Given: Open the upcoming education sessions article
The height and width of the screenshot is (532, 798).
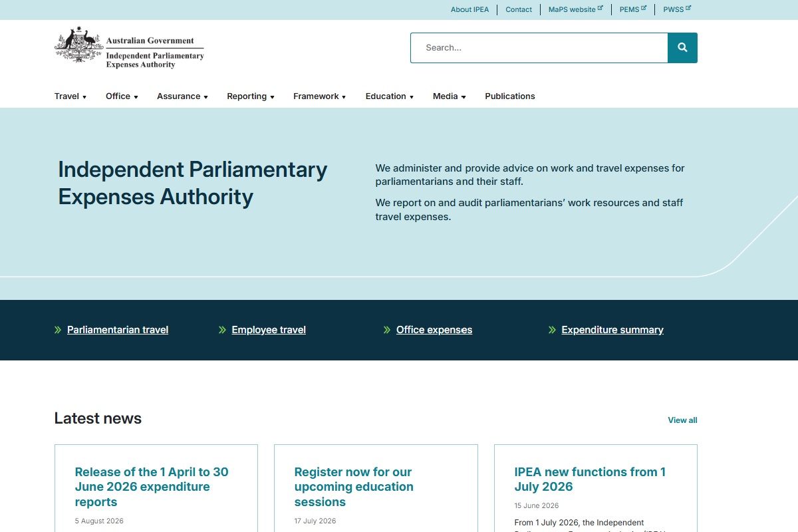Looking at the screenshot, I should [354, 487].
